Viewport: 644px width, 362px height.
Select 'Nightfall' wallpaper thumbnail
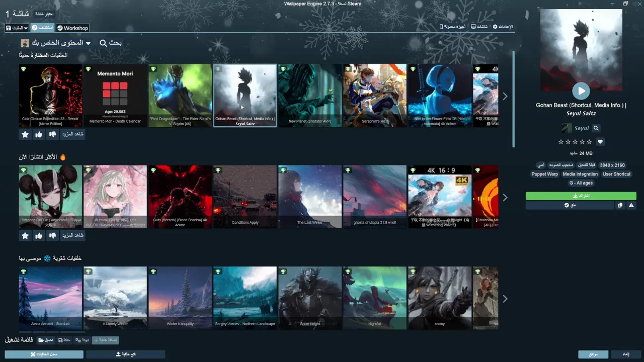pos(375,298)
